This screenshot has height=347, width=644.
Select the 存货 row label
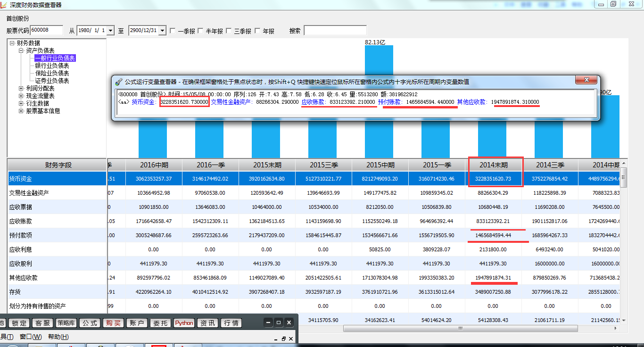[58, 292]
